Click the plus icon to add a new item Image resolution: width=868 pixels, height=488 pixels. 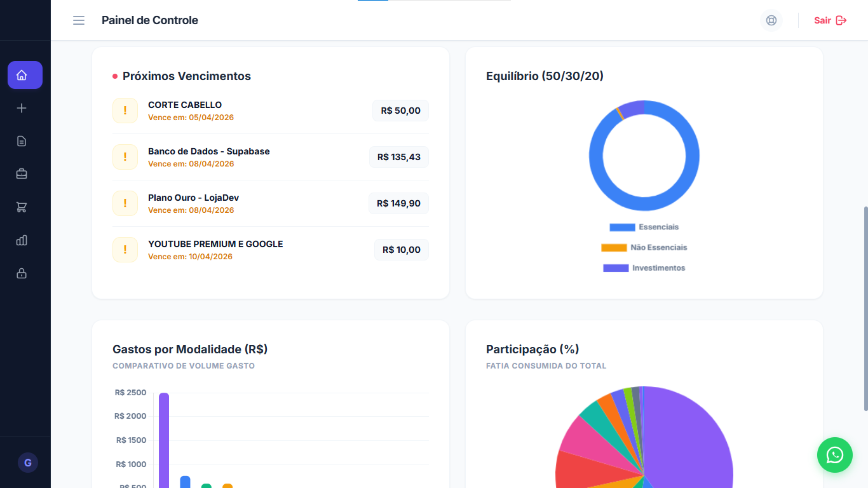pos(21,108)
